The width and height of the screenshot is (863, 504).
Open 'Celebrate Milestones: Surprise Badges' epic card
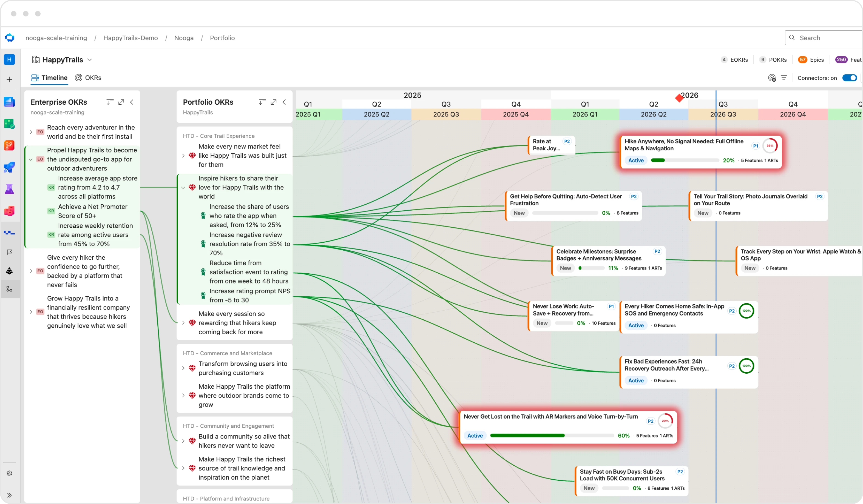pyautogui.click(x=609, y=261)
